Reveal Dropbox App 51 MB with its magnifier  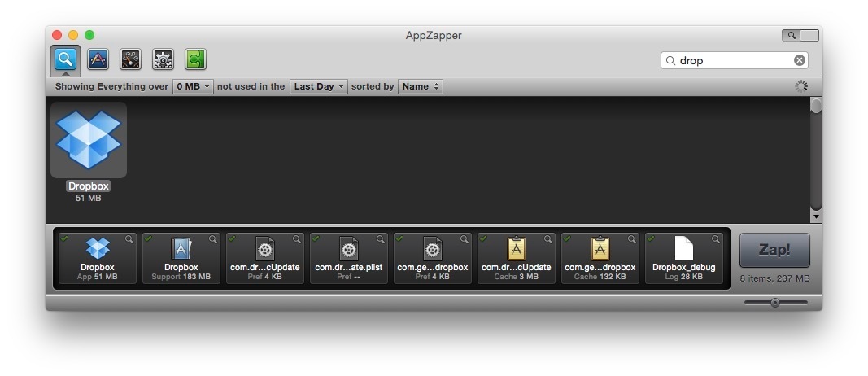tap(129, 239)
